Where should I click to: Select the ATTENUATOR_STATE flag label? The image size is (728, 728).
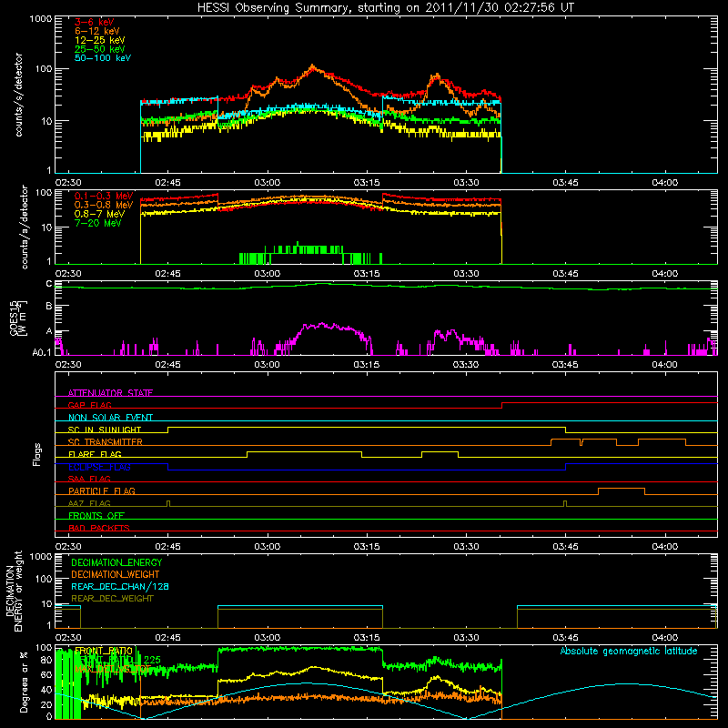(110, 393)
